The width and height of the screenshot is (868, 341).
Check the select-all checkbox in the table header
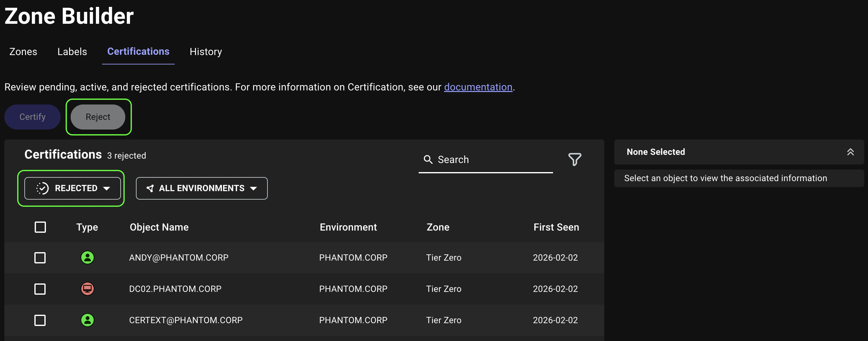(40, 227)
